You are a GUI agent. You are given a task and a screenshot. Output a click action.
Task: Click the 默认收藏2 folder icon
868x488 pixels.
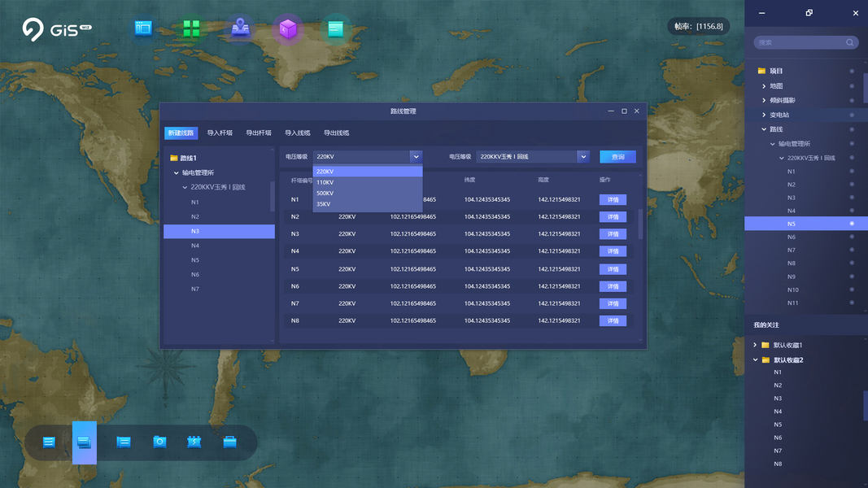click(765, 359)
